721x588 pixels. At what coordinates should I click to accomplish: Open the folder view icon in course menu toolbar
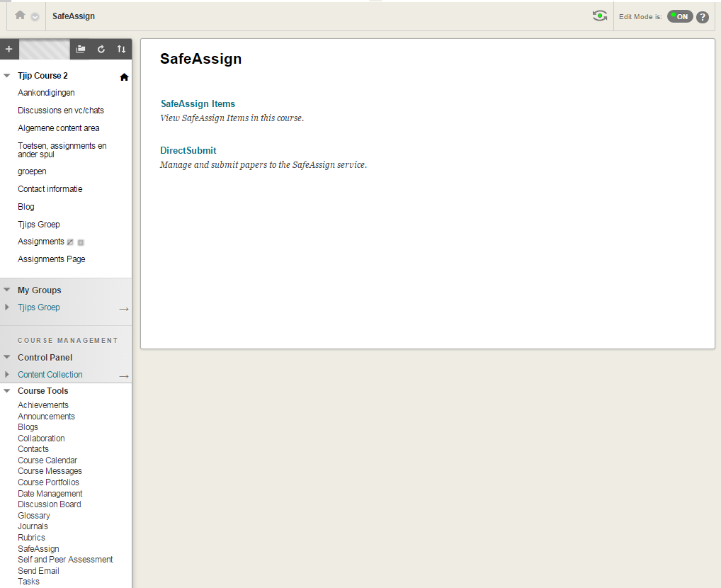[x=81, y=49]
